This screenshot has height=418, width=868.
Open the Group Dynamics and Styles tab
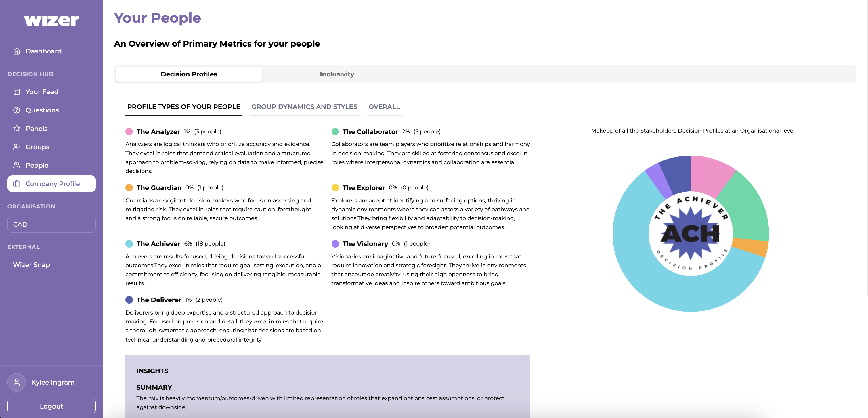click(x=304, y=107)
